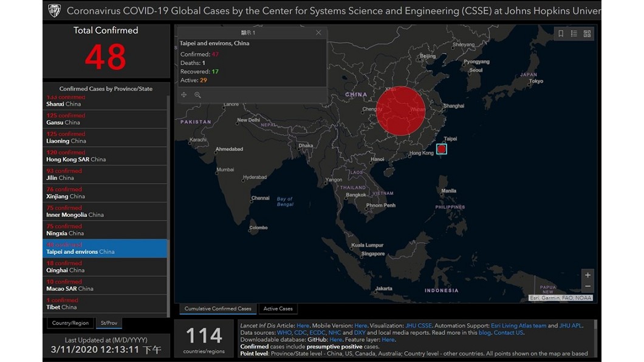The height and width of the screenshot is (362, 644).
Task: Select Qinghai China in the list
Action: tap(104, 267)
